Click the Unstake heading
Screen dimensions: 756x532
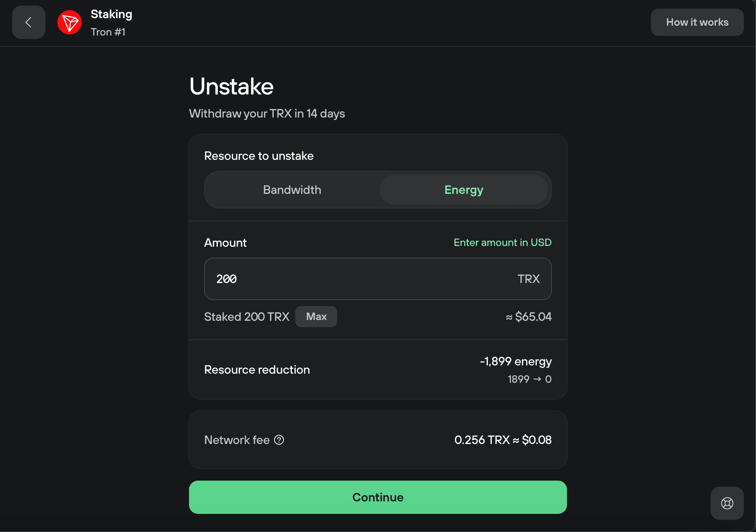pos(231,87)
